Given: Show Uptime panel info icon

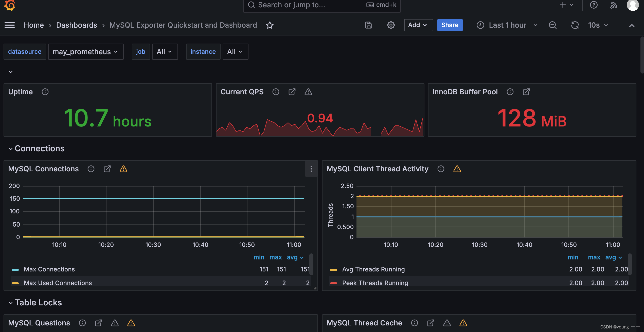Looking at the screenshot, I should (45, 92).
